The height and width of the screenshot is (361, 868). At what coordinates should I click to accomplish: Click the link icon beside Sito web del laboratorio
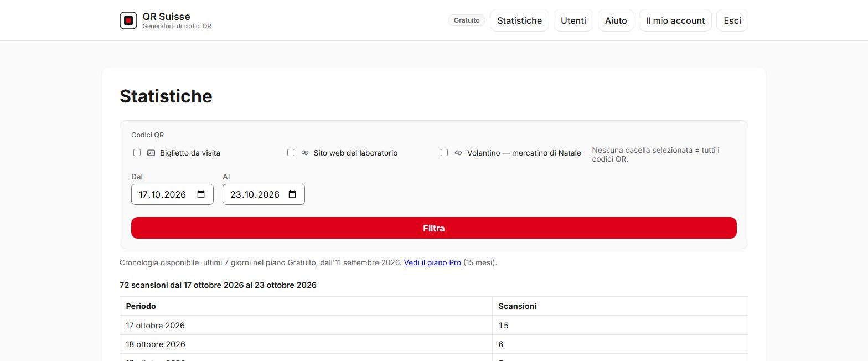point(305,153)
